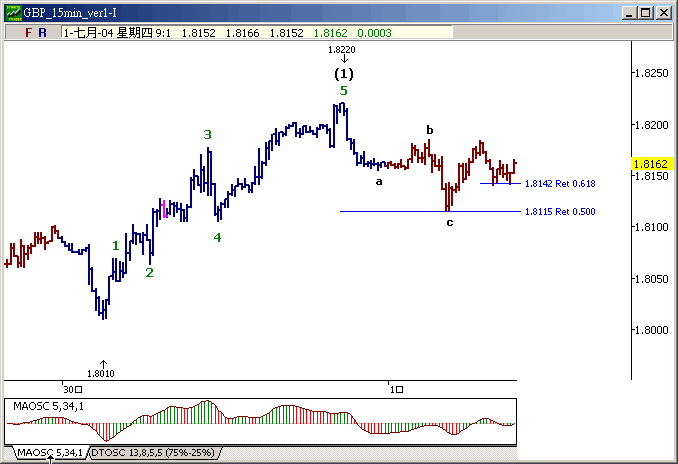The image size is (678, 464).
Task: Click the green wave 1 label
Action: [x=115, y=246]
